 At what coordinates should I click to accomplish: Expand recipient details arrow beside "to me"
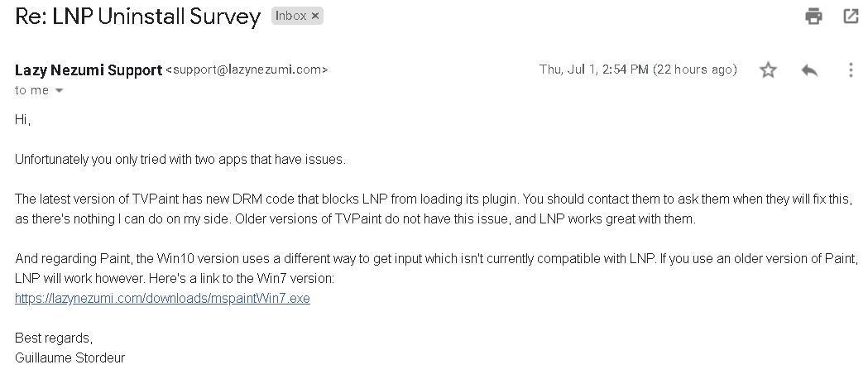[60, 91]
